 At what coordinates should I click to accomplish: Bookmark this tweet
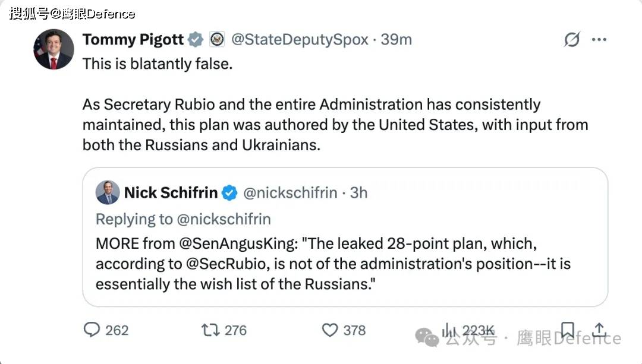tap(567, 330)
